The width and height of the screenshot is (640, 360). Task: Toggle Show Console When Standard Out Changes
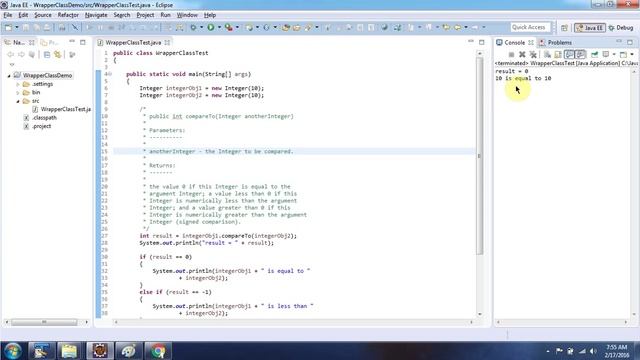pos(569,54)
